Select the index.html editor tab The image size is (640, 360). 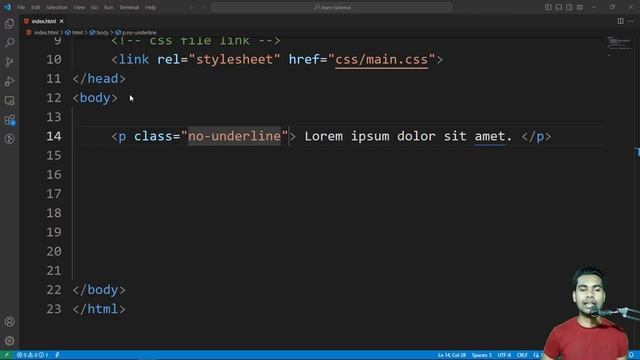pyautogui.click(x=44, y=21)
